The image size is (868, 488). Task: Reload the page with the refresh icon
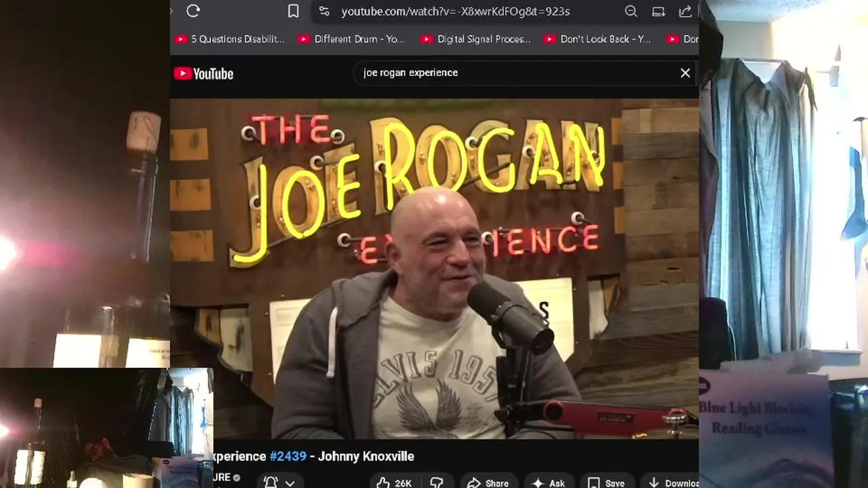pos(193,11)
